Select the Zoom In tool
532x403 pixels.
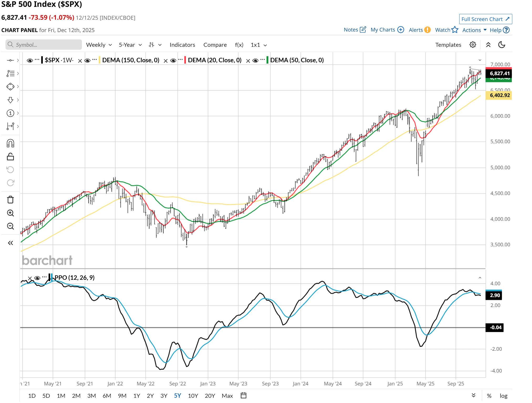tap(11, 213)
